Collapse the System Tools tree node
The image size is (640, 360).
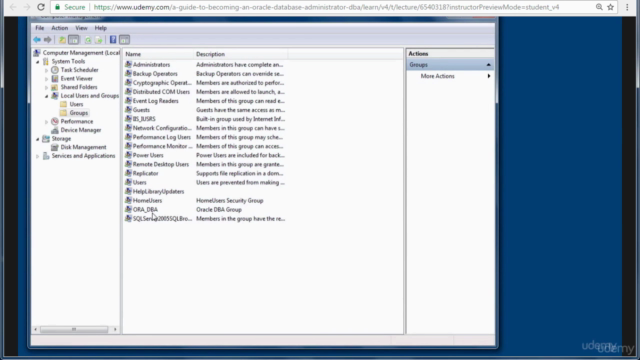[38, 62]
